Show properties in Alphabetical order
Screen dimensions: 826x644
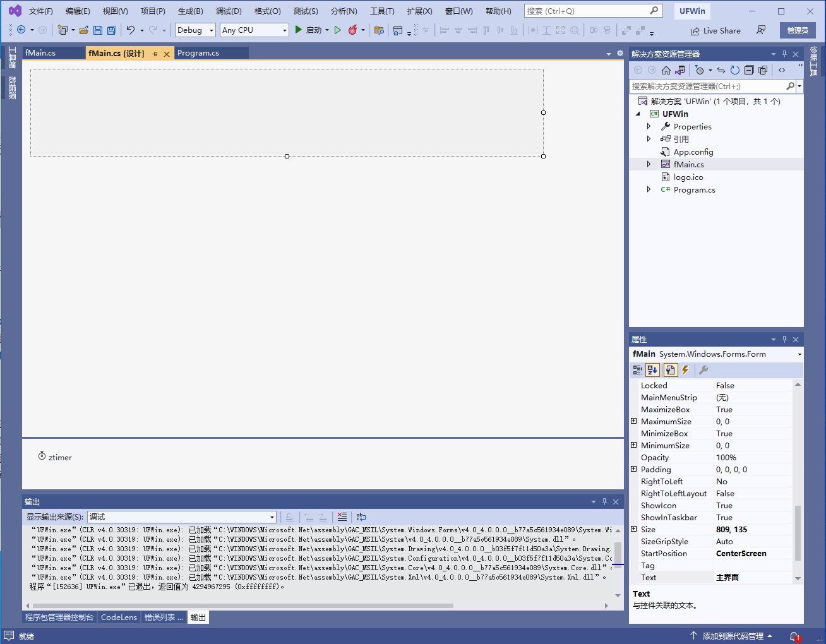coord(653,370)
